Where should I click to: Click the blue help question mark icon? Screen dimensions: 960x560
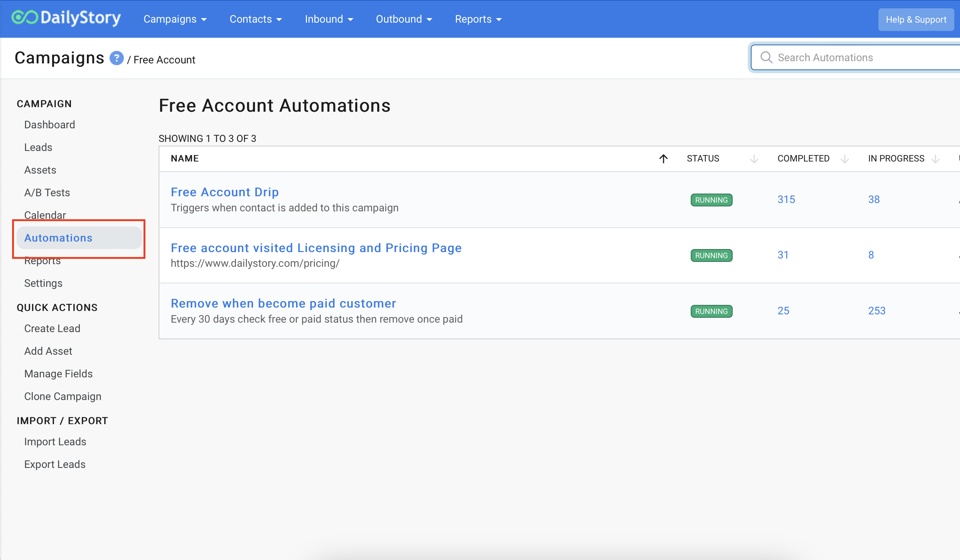coord(116,58)
